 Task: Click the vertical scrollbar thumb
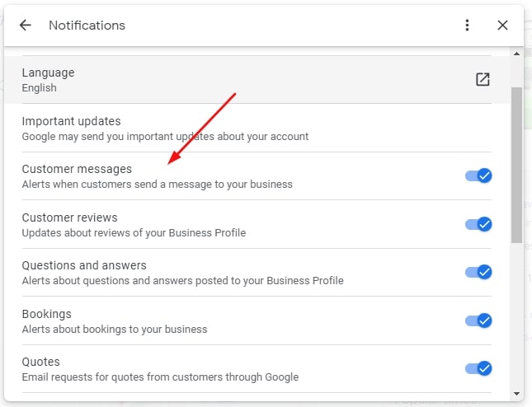516,165
